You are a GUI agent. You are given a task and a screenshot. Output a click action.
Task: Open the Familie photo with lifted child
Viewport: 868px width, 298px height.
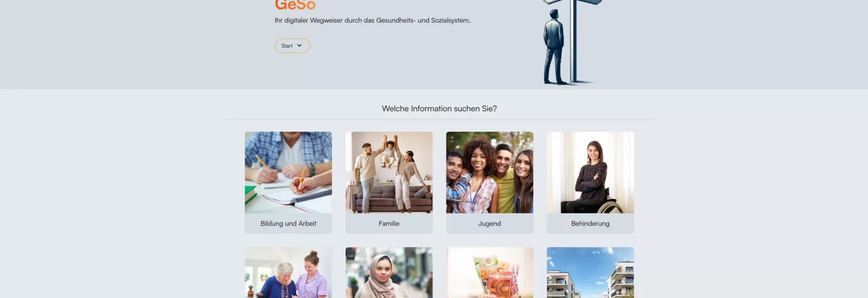(389, 172)
